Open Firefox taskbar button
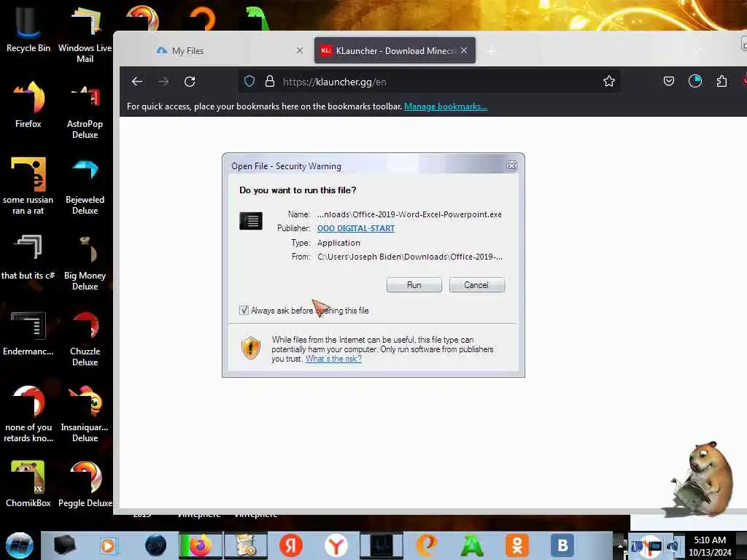Viewport: 747px width, 560px height. 200,545
